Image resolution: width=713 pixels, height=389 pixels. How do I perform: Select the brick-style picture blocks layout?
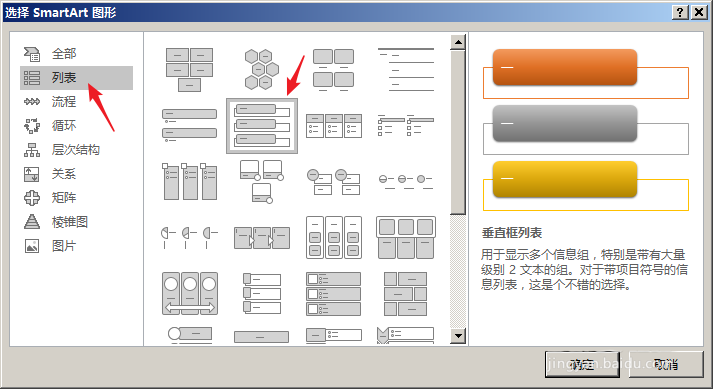pyautogui.click(x=406, y=293)
